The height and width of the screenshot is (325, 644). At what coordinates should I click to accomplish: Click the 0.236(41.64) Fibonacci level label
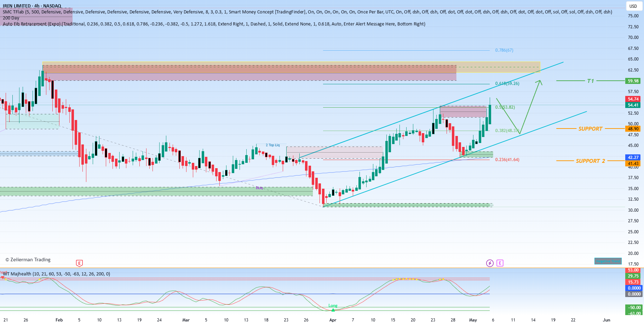(x=507, y=160)
